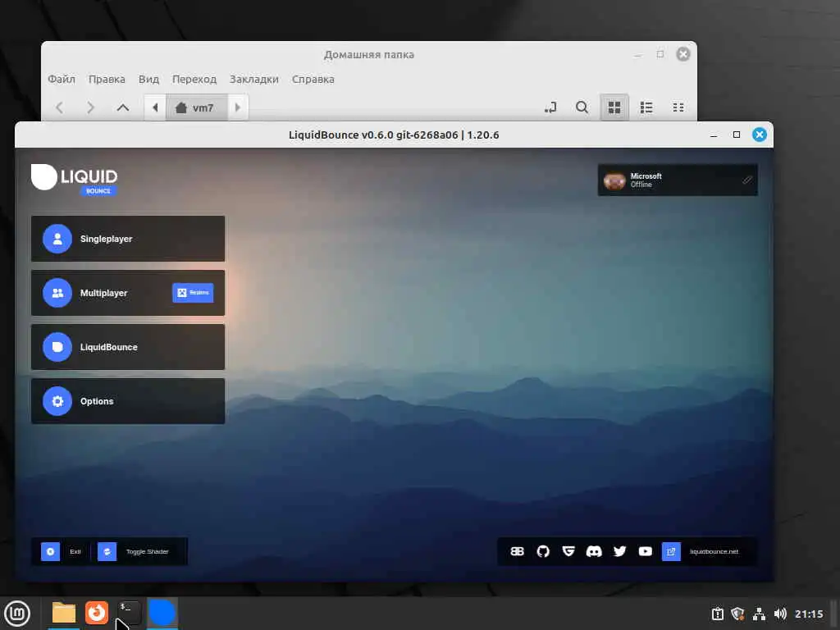Click the 21:15 clock
The height and width of the screenshot is (630, 840).
[x=808, y=614]
